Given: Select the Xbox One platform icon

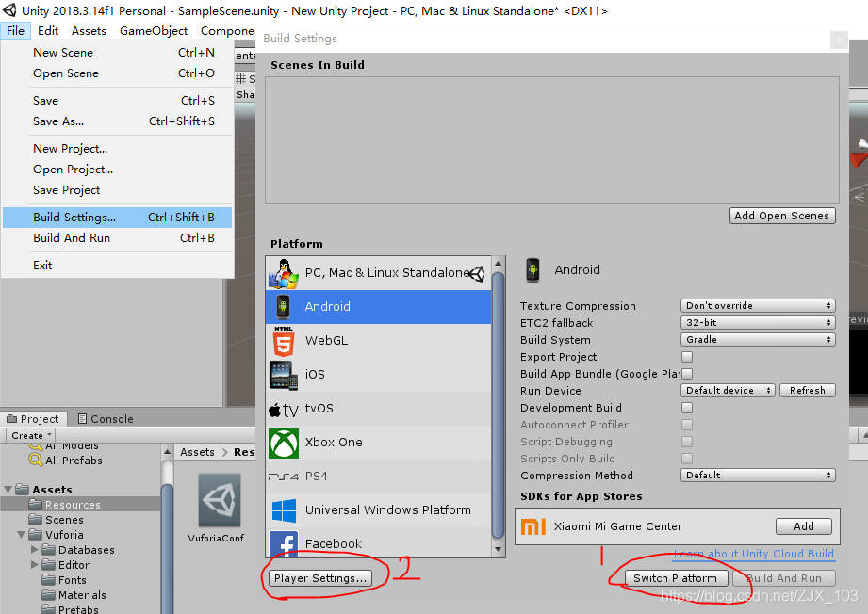Looking at the screenshot, I should (284, 443).
